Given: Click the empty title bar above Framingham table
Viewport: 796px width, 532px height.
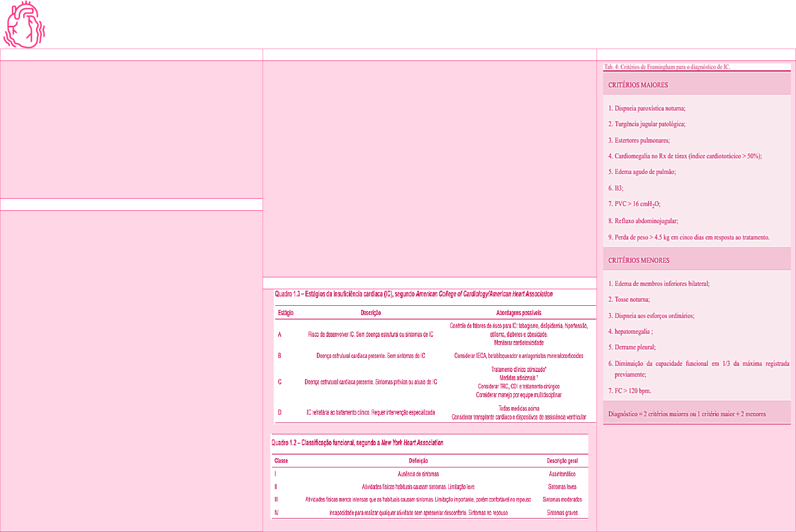Looking at the screenshot, I should (x=696, y=55).
